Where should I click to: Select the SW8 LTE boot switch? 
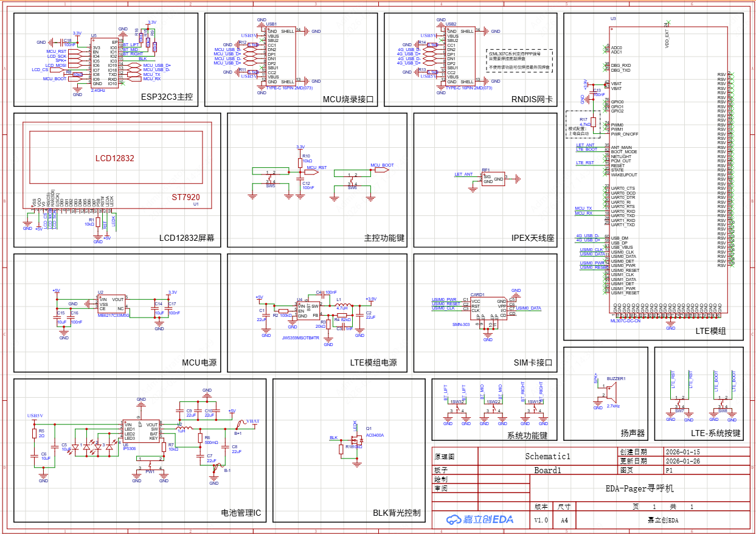[722, 405]
